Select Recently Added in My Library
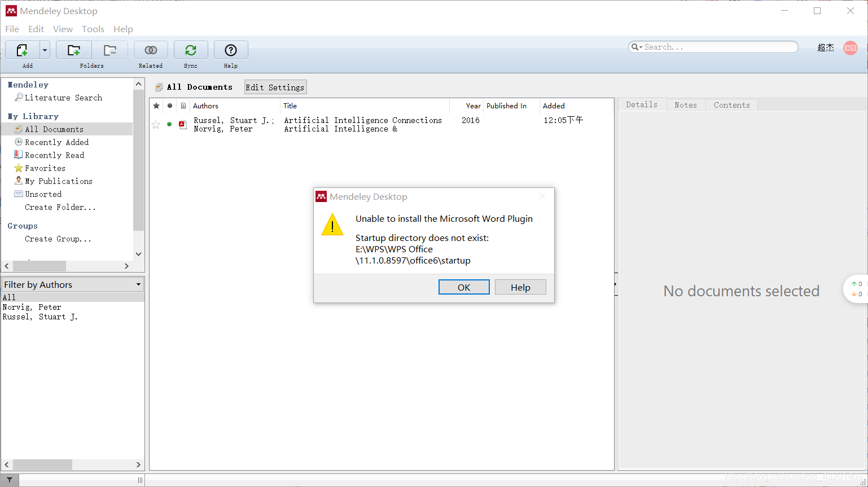 57,142
